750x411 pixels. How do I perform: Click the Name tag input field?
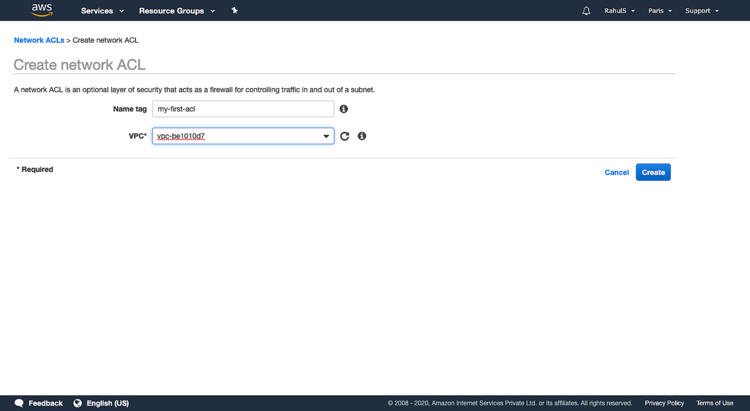[x=243, y=109]
